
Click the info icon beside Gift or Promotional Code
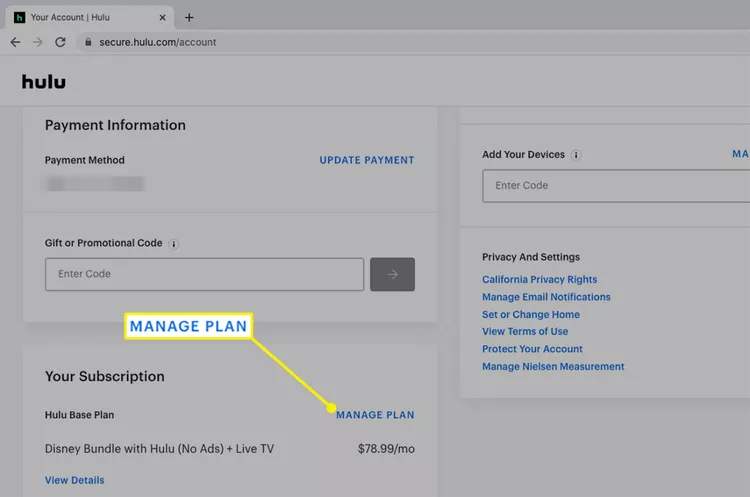pyautogui.click(x=174, y=244)
